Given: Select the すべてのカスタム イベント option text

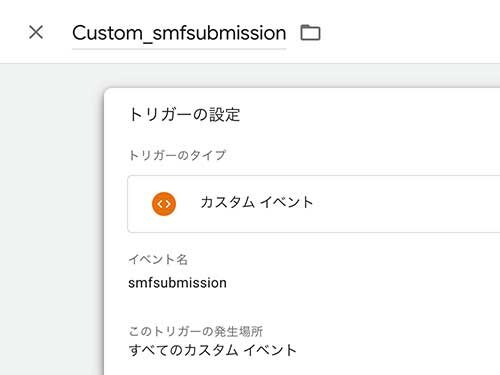Looking at the screenshot, I should (212, 350).
